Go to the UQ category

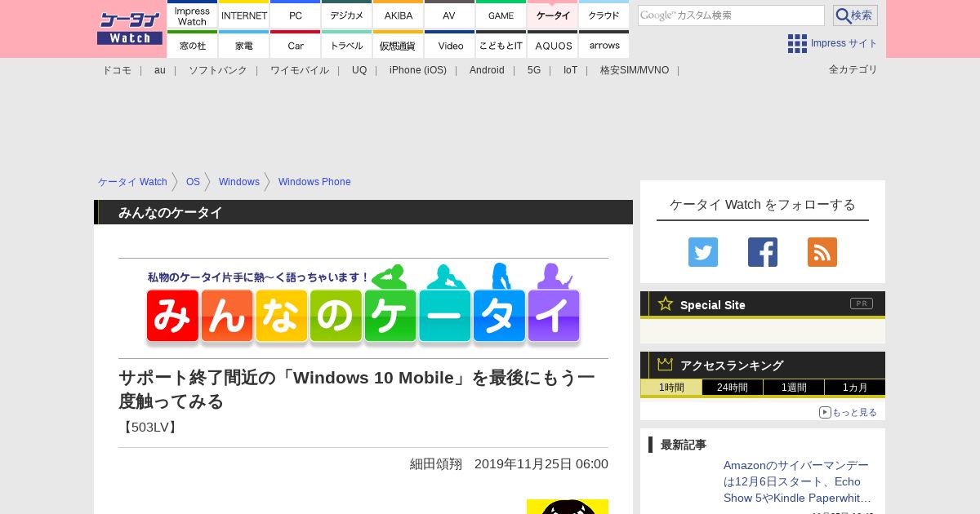pyautogui.click(x=359, y=70)
